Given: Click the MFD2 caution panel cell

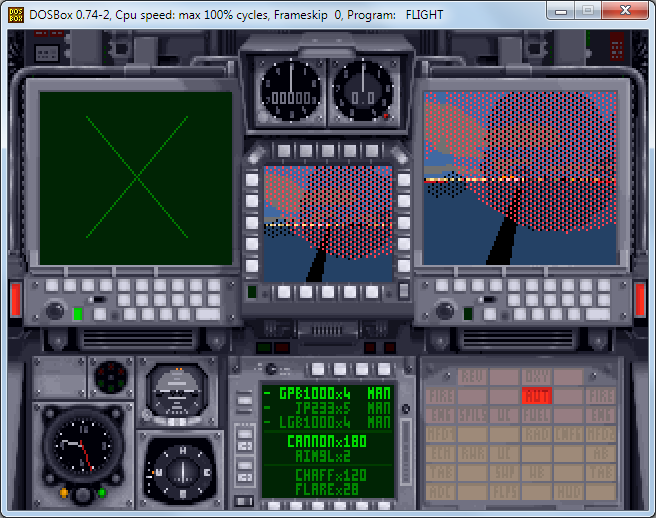Looking at the screenshot, I should pyautogui.click(x=601, y=434).
